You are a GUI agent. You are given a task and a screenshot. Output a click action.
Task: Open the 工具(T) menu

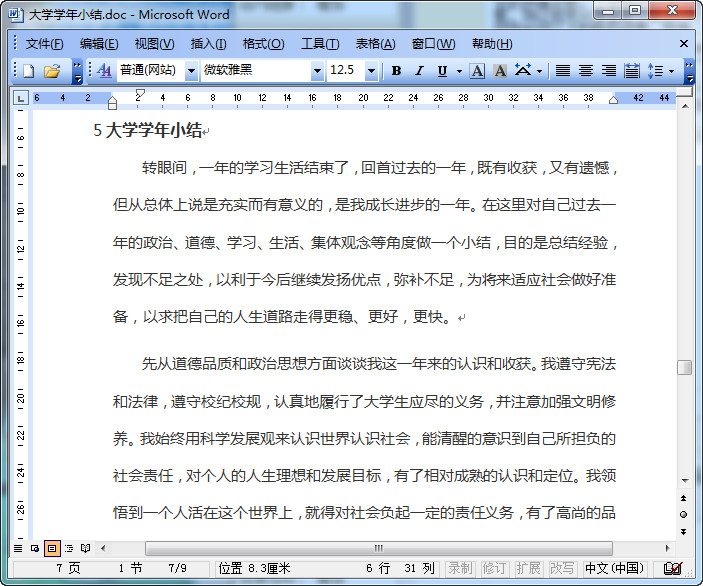pyautogui.click(x=320, y=44)
